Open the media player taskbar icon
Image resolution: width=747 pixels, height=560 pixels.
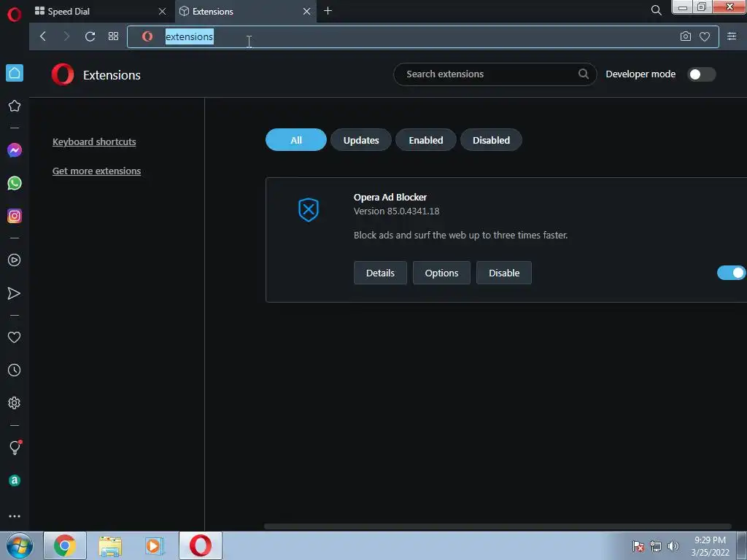pos(155,545)
